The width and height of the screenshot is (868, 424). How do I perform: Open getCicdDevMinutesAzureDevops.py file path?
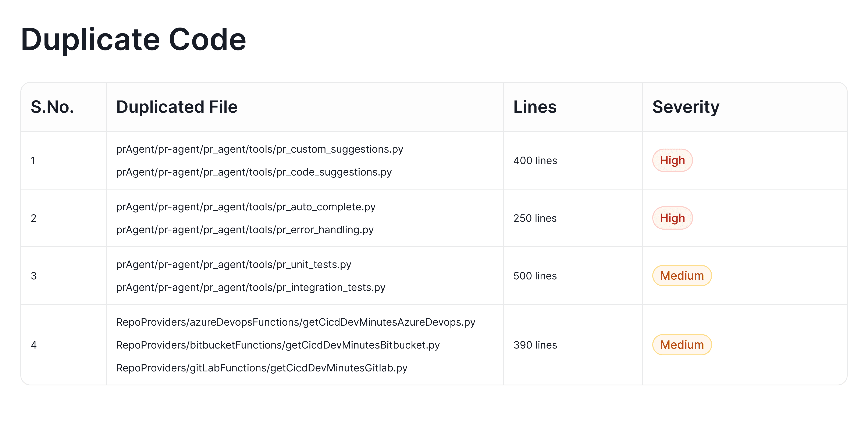pos(295,322)
